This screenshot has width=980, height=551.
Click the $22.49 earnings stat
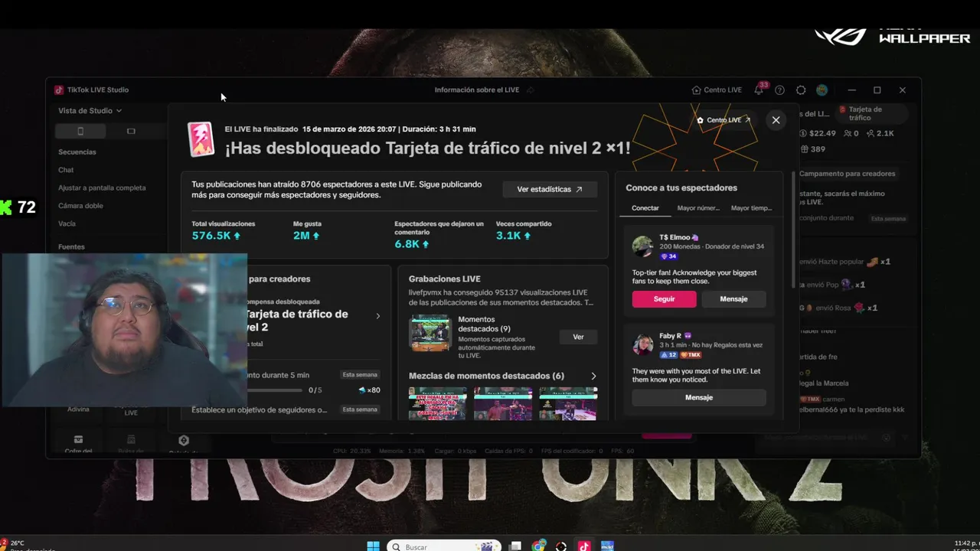(x=818, y=133)
